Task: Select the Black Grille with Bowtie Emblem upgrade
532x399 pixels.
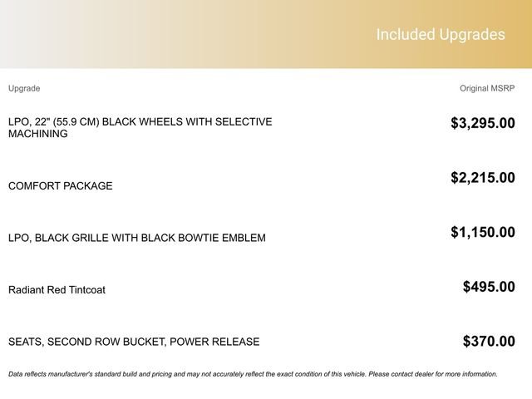Action: (137, 238)
